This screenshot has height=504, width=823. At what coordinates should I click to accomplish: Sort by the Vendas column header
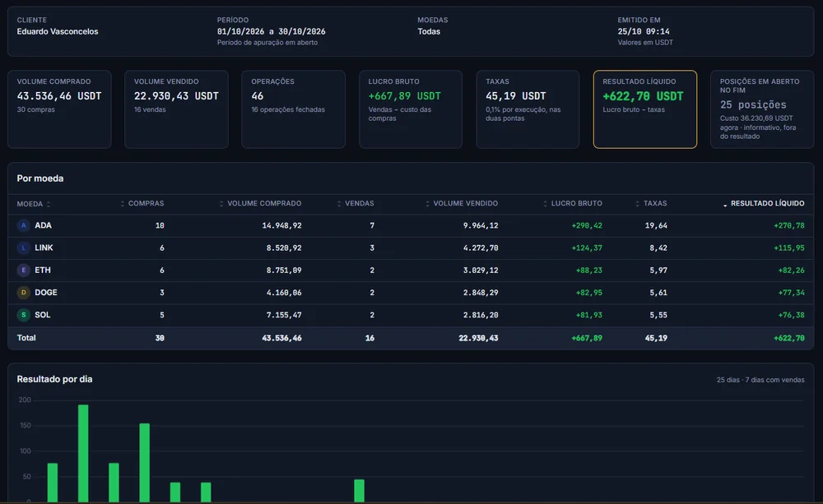tap(356, 203)
